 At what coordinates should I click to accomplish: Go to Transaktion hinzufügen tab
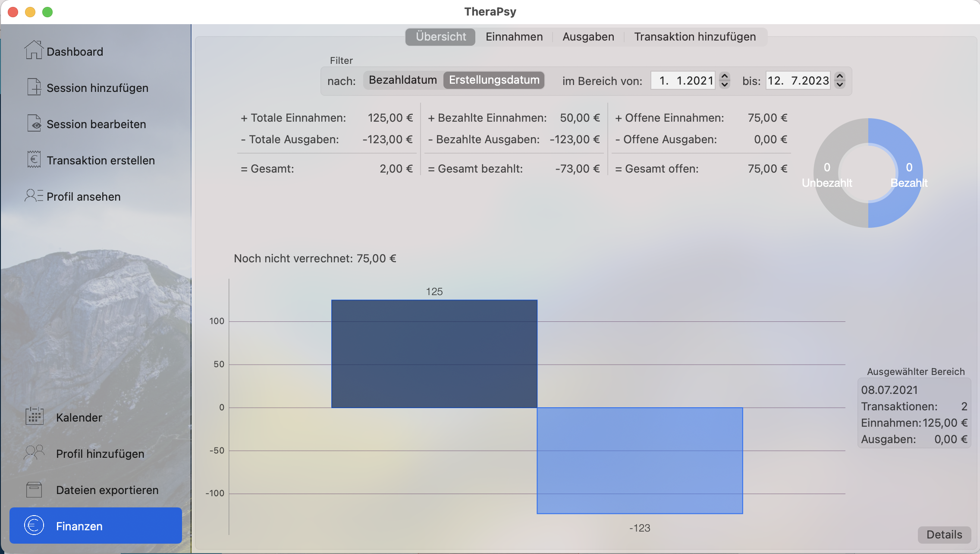pyautogui.click(x=694, y=37)
